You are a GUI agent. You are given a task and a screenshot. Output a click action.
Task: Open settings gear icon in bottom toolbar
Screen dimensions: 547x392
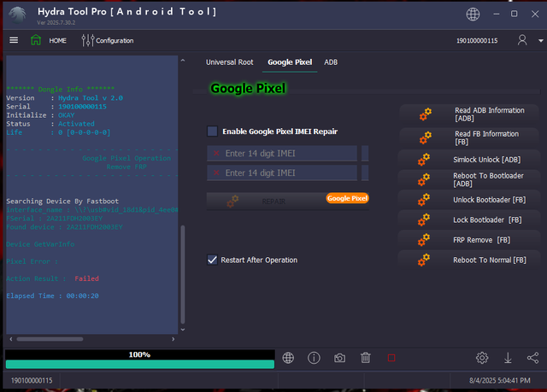(x=482, y=358)
